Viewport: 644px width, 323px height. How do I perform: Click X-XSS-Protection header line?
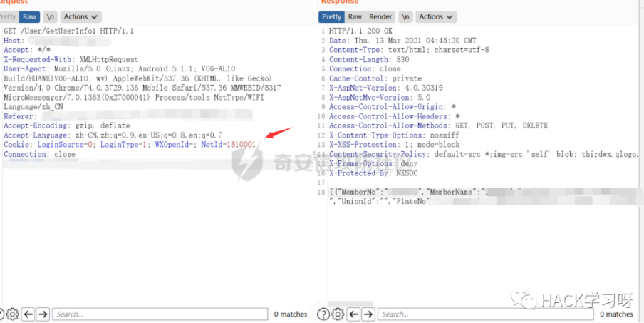(394, 145)
